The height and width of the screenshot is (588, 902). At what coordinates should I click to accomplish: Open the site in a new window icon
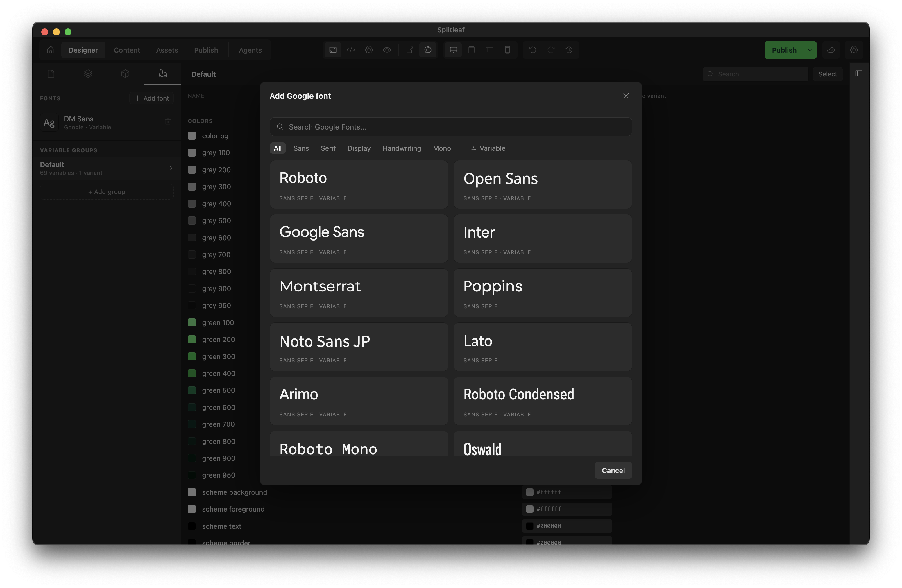(x=410, y=50)
